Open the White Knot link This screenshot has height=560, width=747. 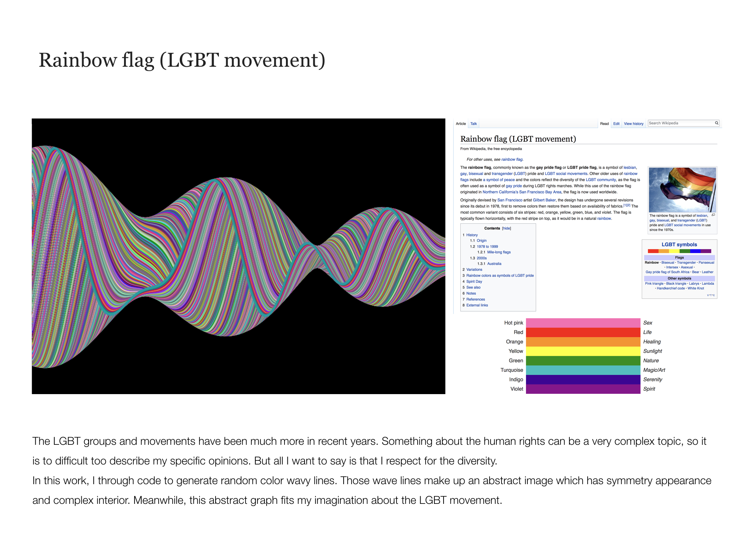696,288
